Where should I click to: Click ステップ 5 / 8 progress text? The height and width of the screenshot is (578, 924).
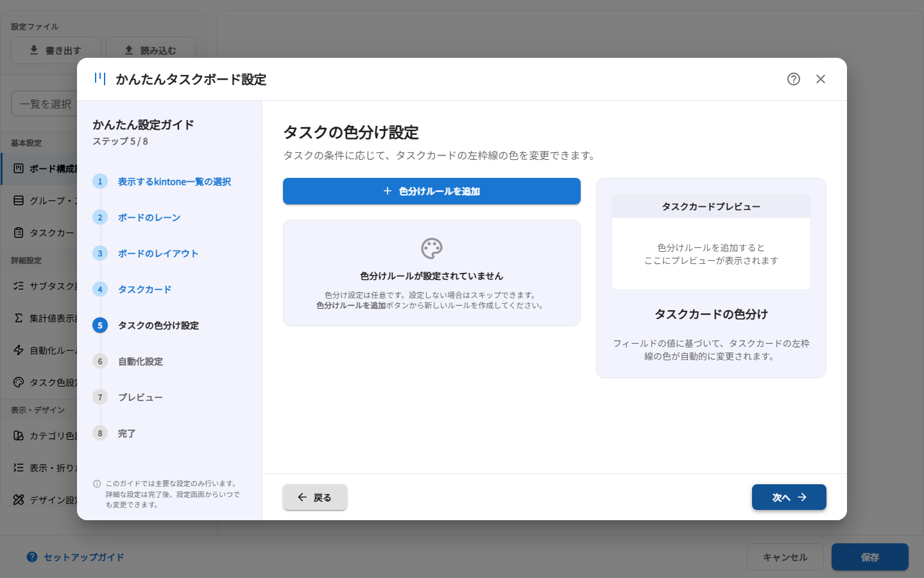tap(120, 141)
